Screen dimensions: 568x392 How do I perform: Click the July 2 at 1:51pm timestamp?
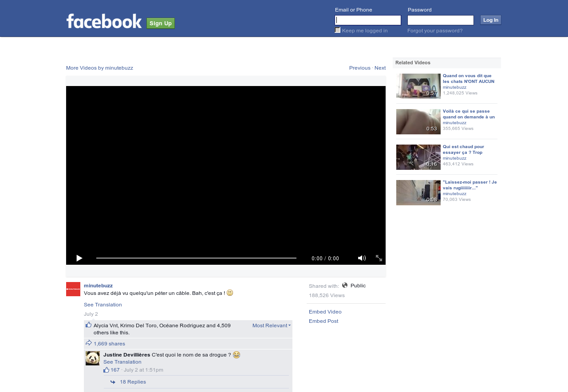(143, 370)
